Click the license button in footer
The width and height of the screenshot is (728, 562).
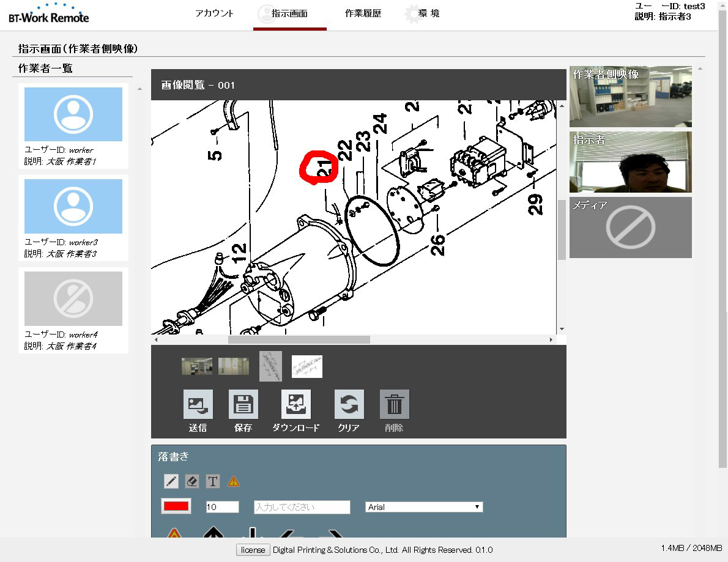point(253,550)
